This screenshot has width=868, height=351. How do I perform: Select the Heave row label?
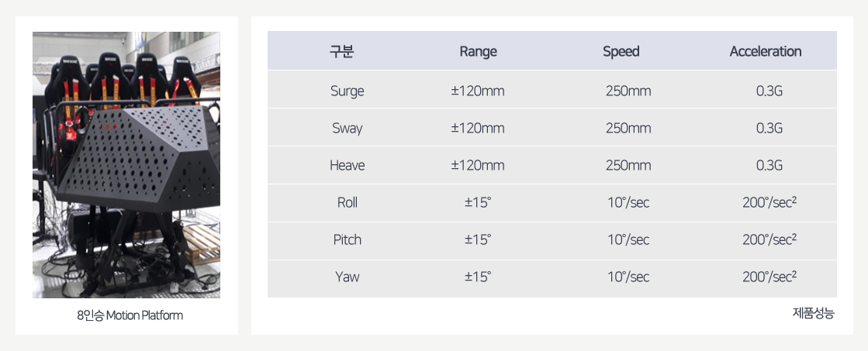[347, 165]
